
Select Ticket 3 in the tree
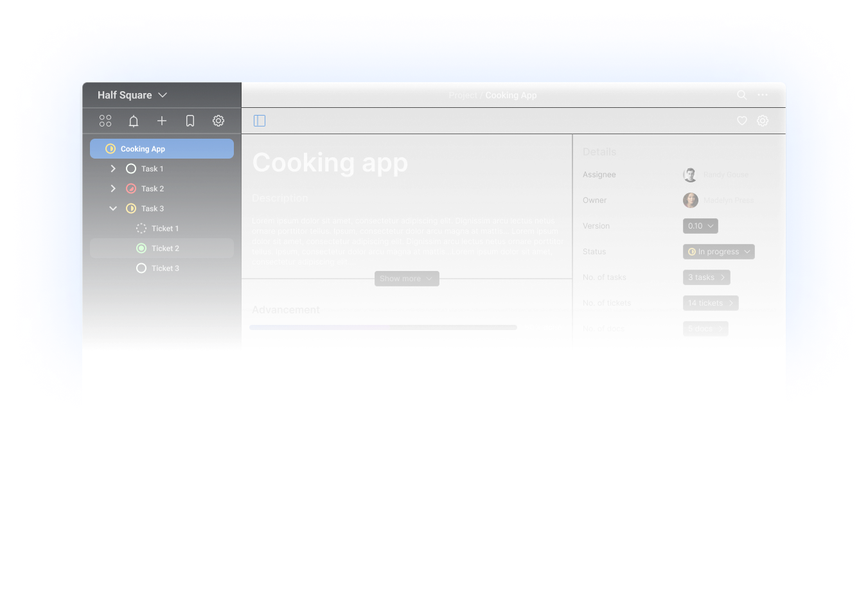click(x=165, y=268)
